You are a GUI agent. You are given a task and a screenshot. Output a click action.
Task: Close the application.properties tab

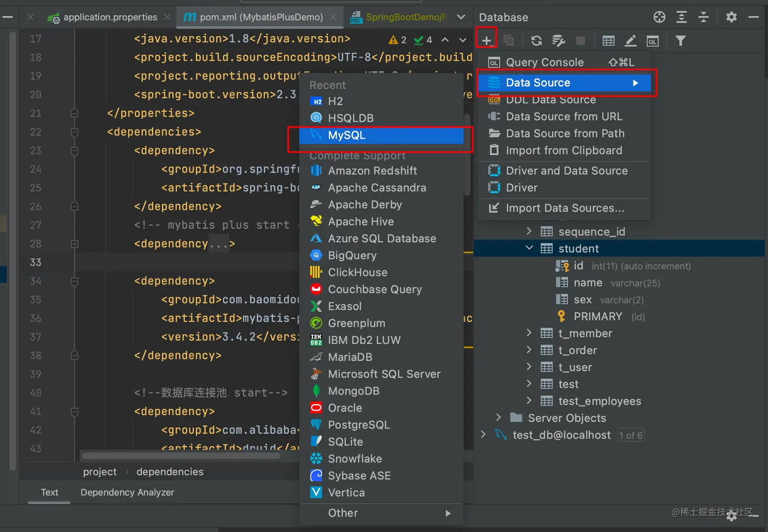point(167,17)
